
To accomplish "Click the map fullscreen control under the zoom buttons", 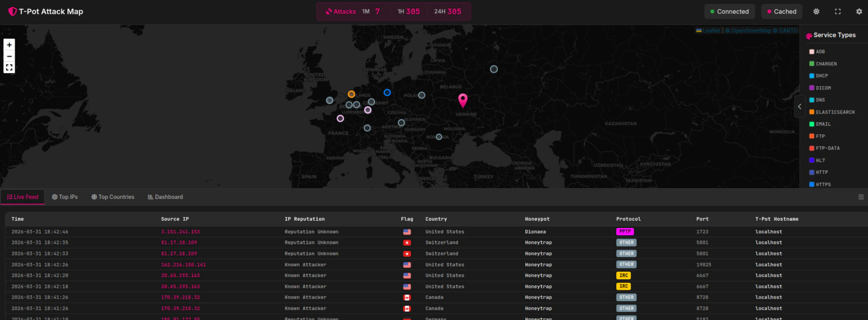I will point(9,67).
